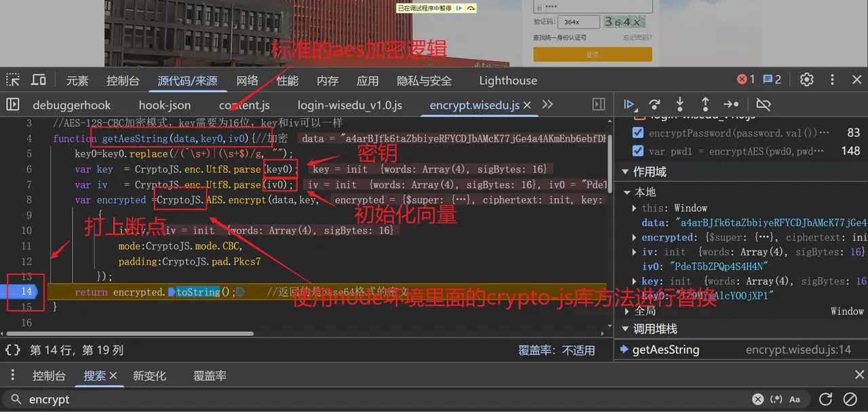
Task: Pretty print code with curly braces icon
Action: [x=12, y=350]
